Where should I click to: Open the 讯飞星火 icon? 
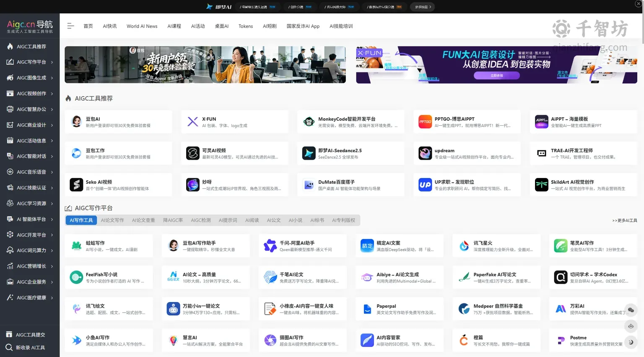click(x=464, y=246)
